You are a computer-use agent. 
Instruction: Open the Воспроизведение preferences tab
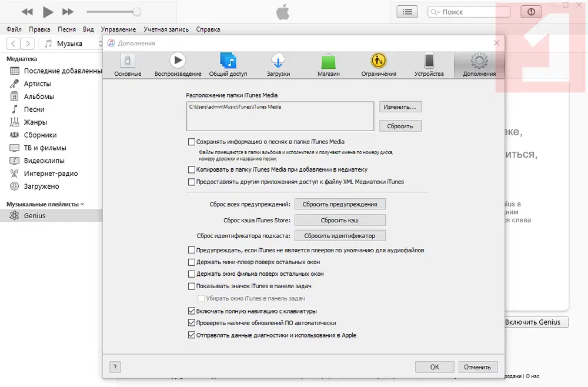click(178, 65)
